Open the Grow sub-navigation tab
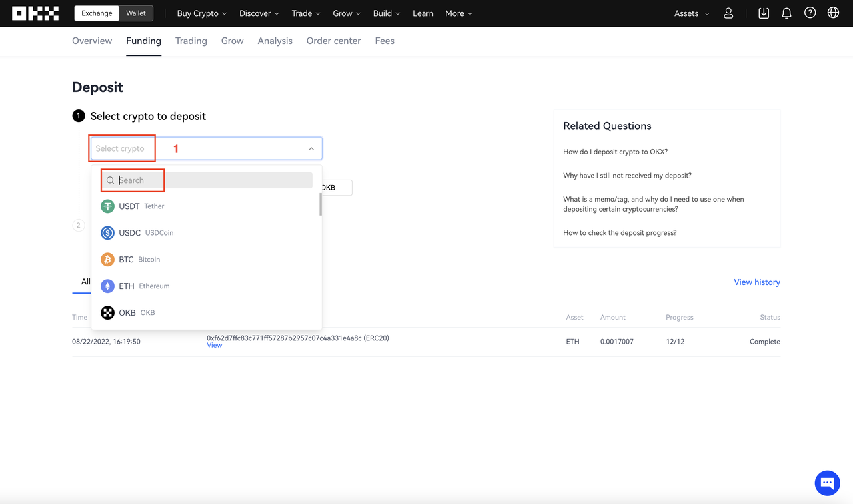This screenshot has height=504, width=853. [233, 41]
